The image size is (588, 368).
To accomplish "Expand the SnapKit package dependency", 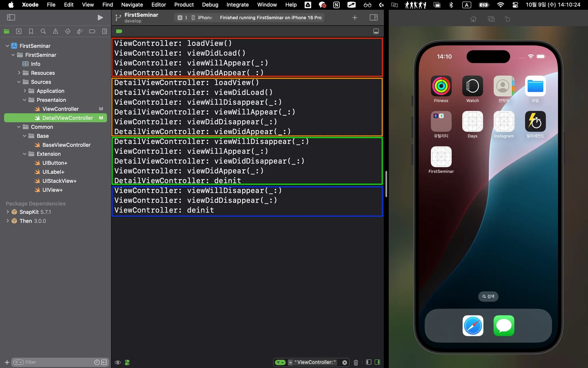I will [7, 212].
